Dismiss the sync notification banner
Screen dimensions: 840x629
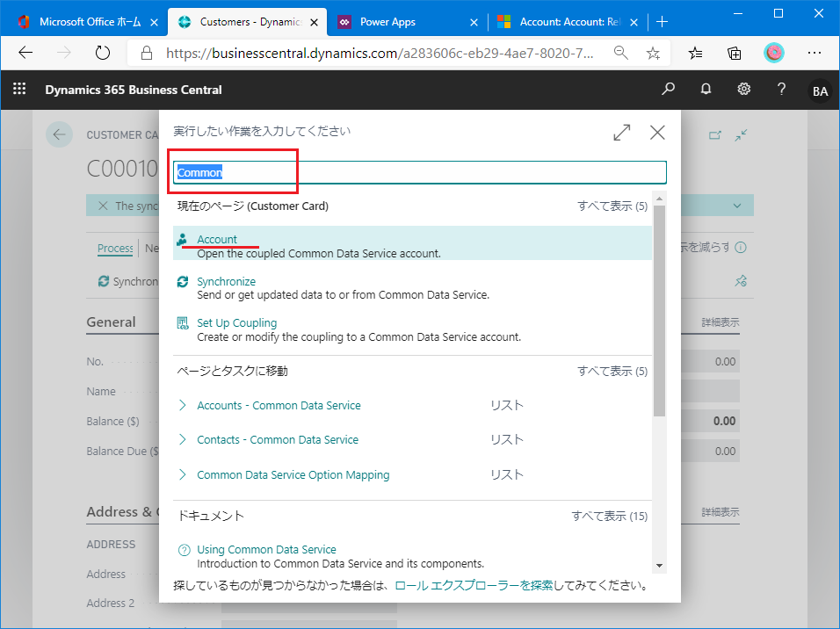(103, 206)
